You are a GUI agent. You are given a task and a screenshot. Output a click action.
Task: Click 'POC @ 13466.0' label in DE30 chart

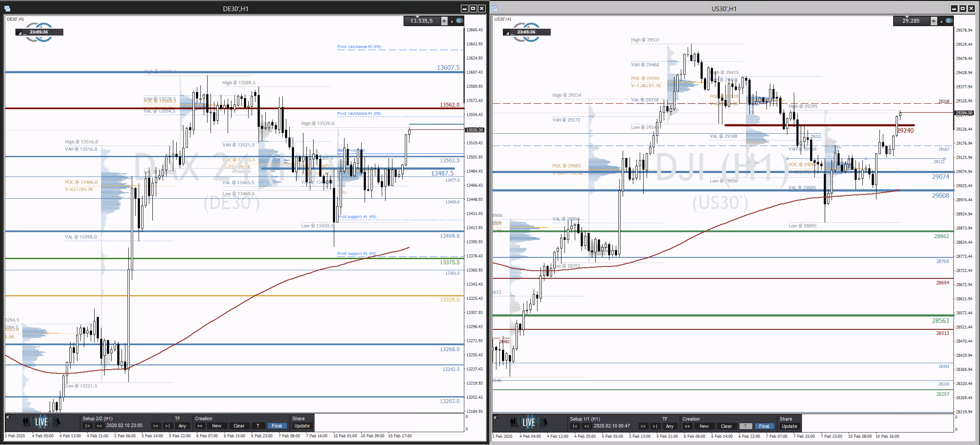coord(81,182)
